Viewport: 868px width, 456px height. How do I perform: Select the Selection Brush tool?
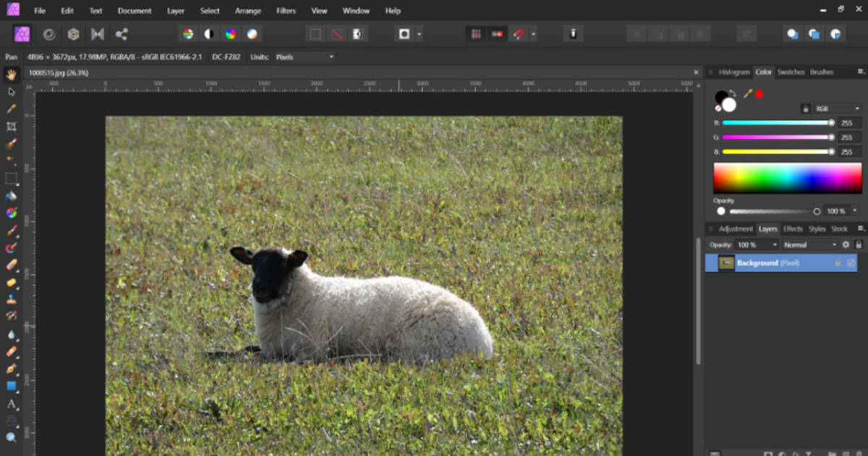tap(11, 144)
